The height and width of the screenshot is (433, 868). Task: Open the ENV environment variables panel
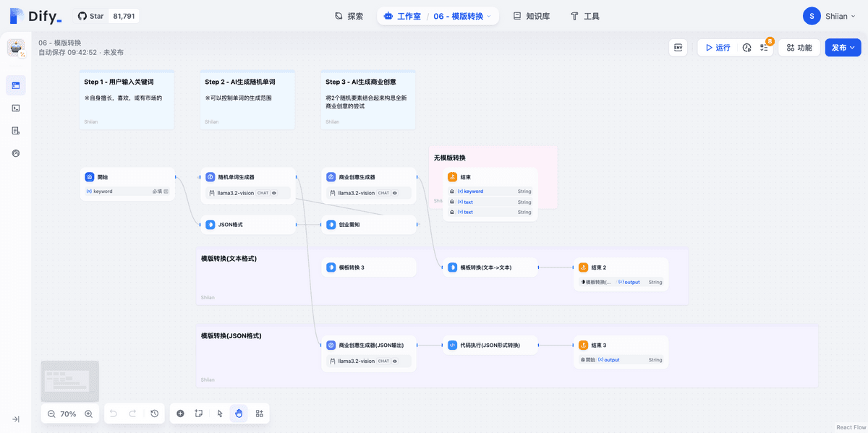point(678,48)
